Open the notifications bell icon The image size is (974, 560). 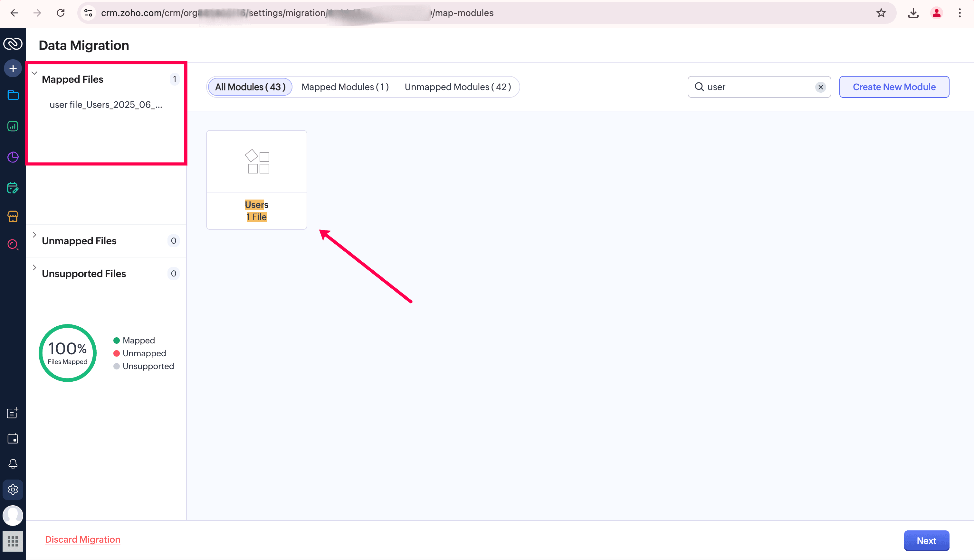pos(13,464)
